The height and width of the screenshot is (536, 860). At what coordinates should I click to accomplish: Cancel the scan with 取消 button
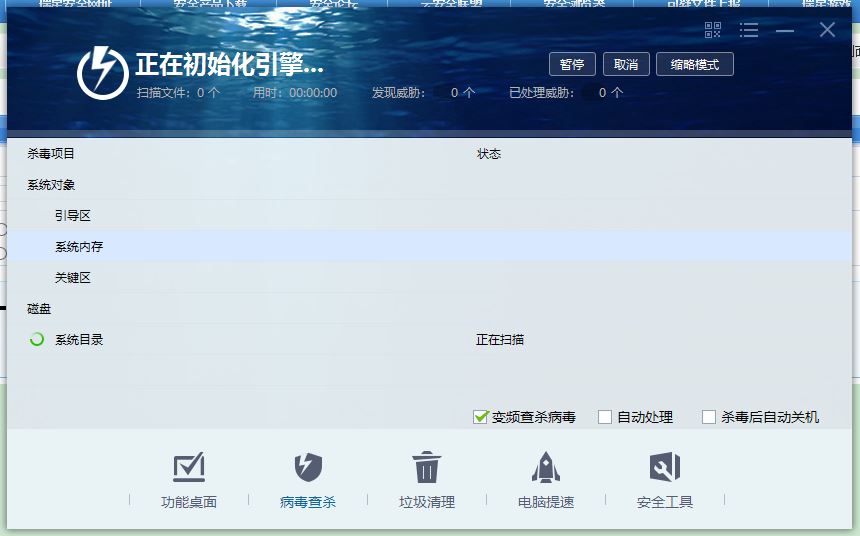(626, 65)
